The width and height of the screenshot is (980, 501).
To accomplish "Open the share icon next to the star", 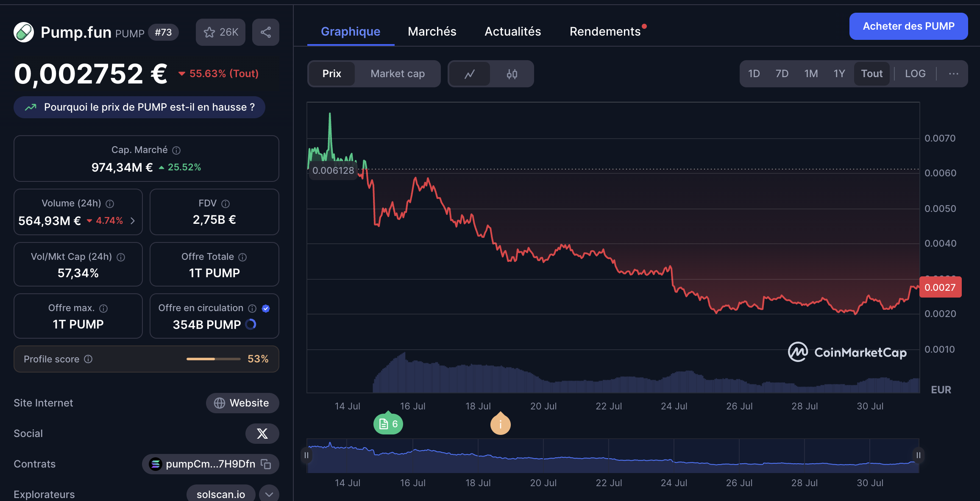I will click(265, 32).
